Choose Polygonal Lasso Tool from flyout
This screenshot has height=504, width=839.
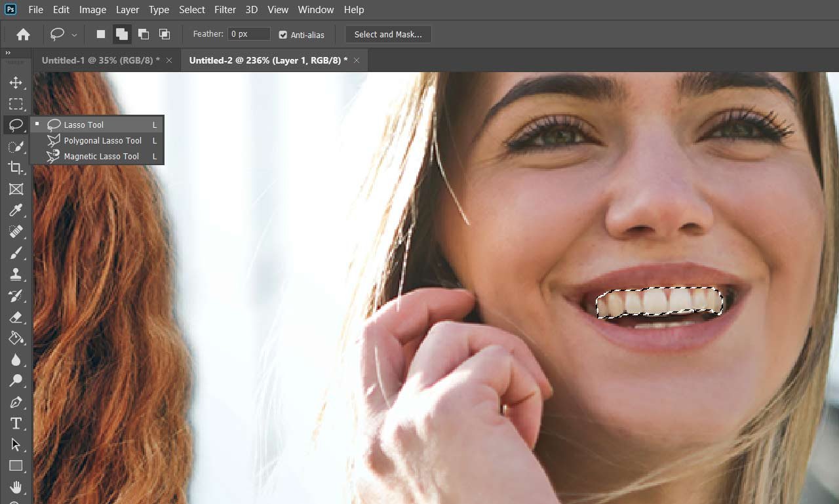pyautogui.click(x=97, y=140)
